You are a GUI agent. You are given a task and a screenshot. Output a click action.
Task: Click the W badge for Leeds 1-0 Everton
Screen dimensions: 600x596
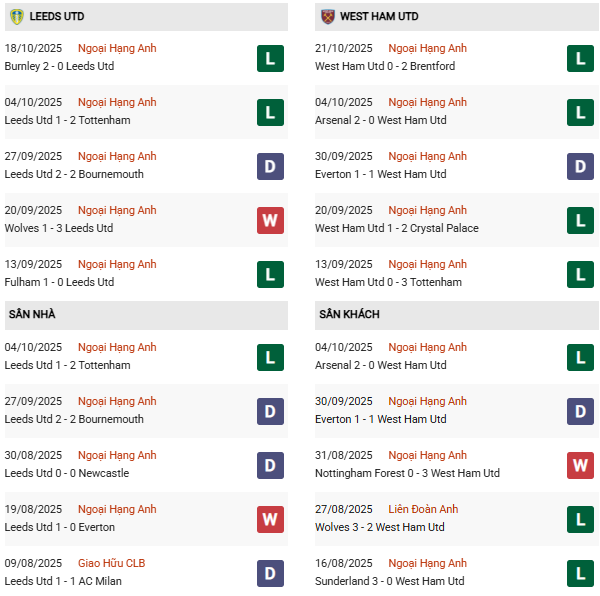point(270,519)
